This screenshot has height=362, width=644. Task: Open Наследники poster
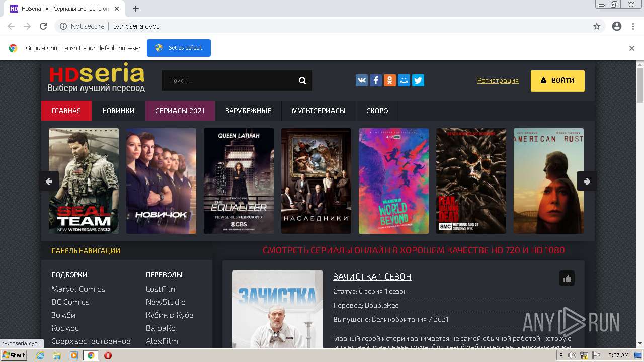coord(316,181)
